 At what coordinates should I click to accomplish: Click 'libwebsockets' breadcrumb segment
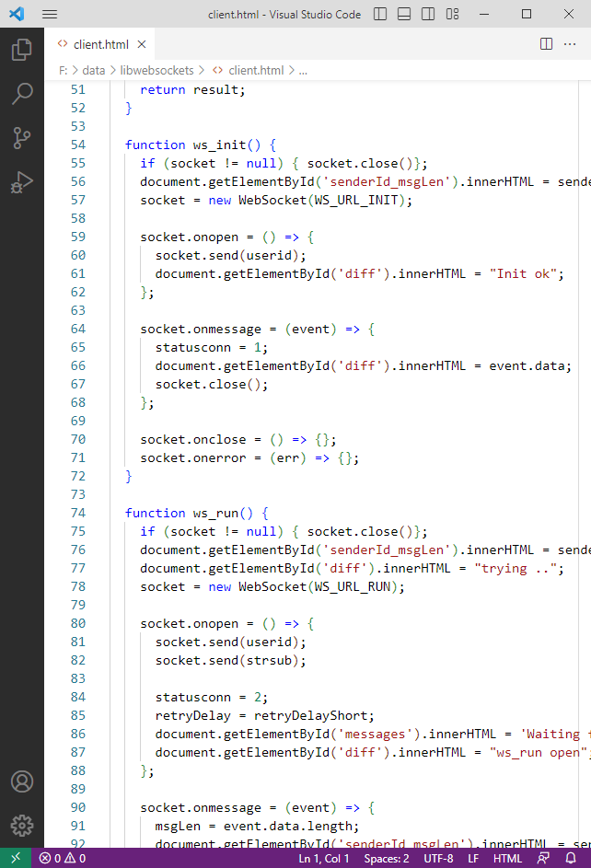tap(157, 70)
